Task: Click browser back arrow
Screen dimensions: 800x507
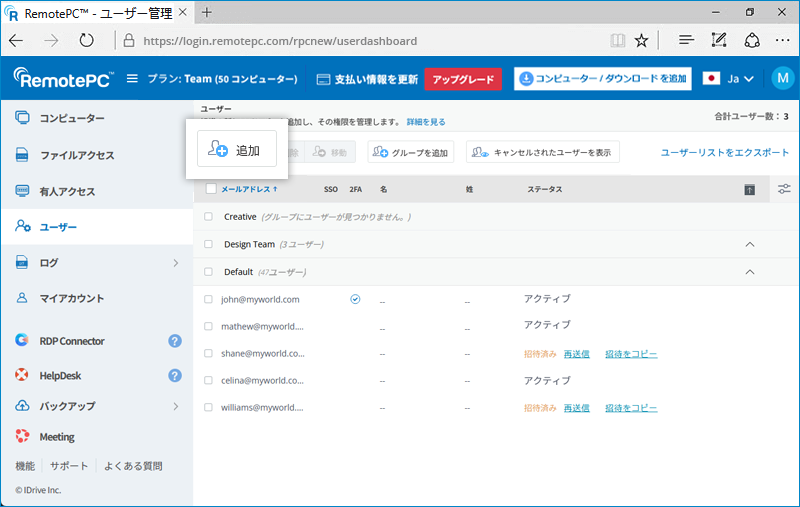Action: click(x=16, y=40)
